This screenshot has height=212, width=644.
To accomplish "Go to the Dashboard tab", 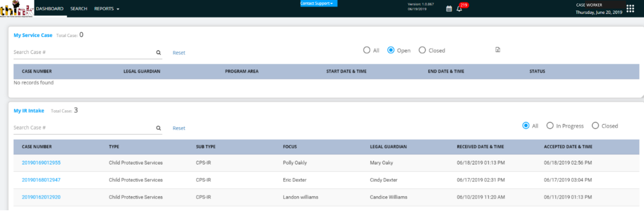I will 49,9.
